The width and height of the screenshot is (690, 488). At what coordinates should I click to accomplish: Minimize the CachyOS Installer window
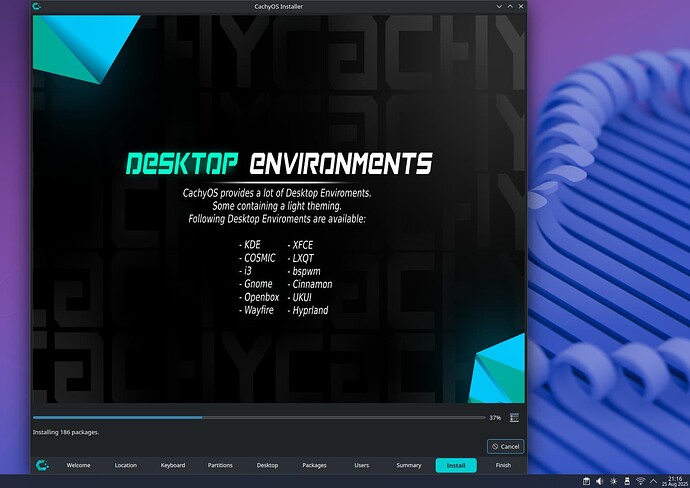pyautogui.click(x=499, y=6)
